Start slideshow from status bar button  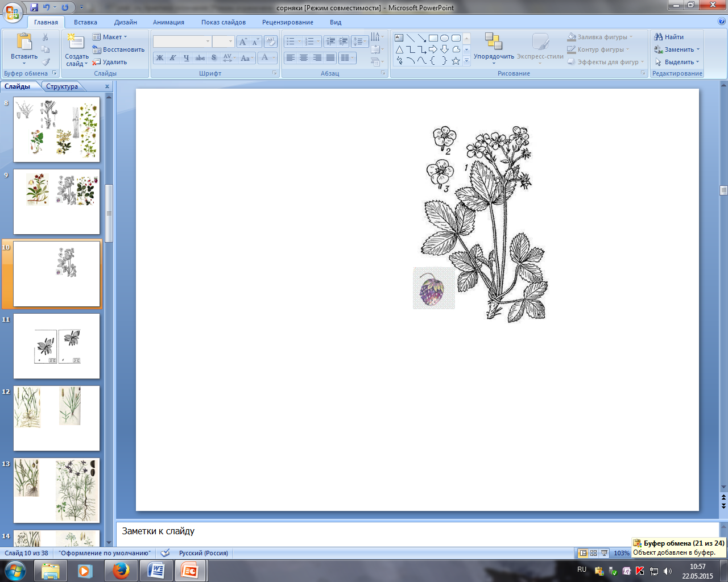[x=604, y=553]
